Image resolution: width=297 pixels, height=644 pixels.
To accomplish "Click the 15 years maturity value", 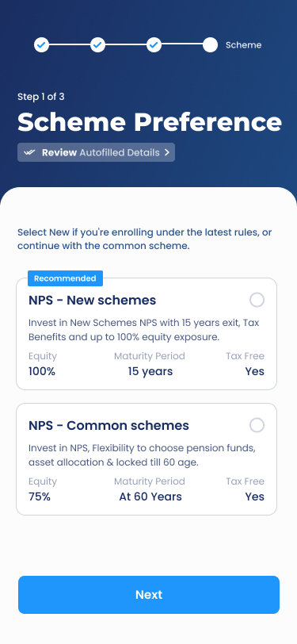I will (150, 371).
